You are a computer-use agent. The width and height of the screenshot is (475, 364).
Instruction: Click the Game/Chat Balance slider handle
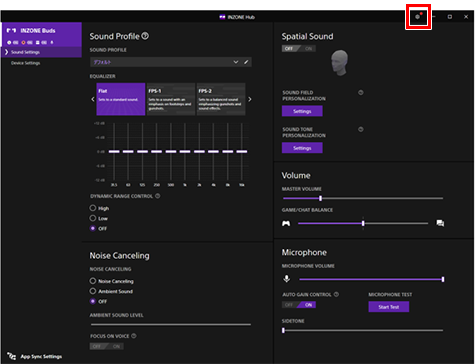coord(363,223)
